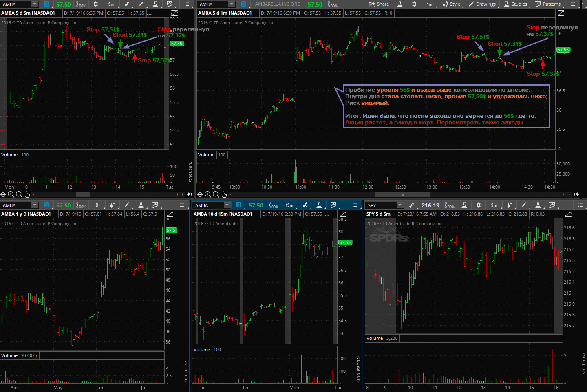This screenshot has height=392, width=587.
Task: Click blue link number 3 in 15m chart
Action: coord(239,205)
